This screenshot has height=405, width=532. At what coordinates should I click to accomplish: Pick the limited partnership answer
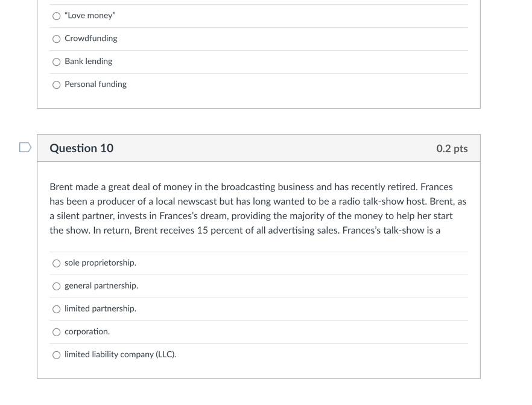(57, 308)
